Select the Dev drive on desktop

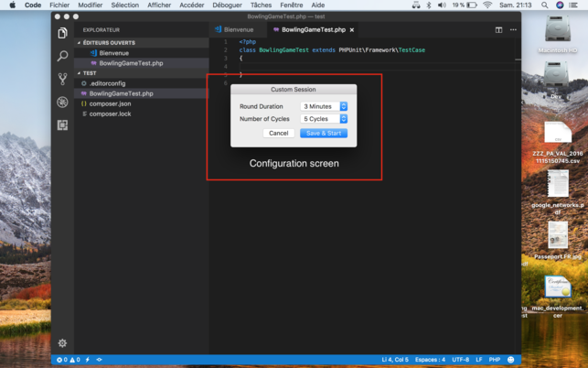556,80
